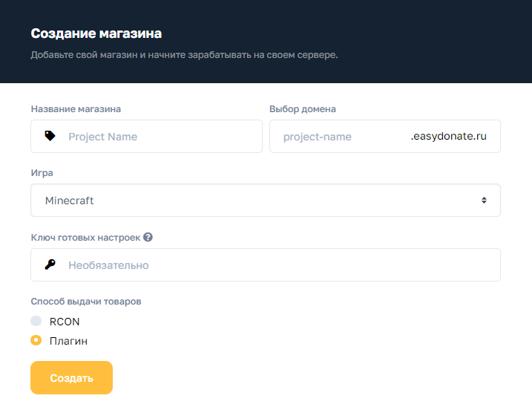This screenshot has width=532, height=410.
Task: Click the key icon in settings key field
Action: (50, 264)
